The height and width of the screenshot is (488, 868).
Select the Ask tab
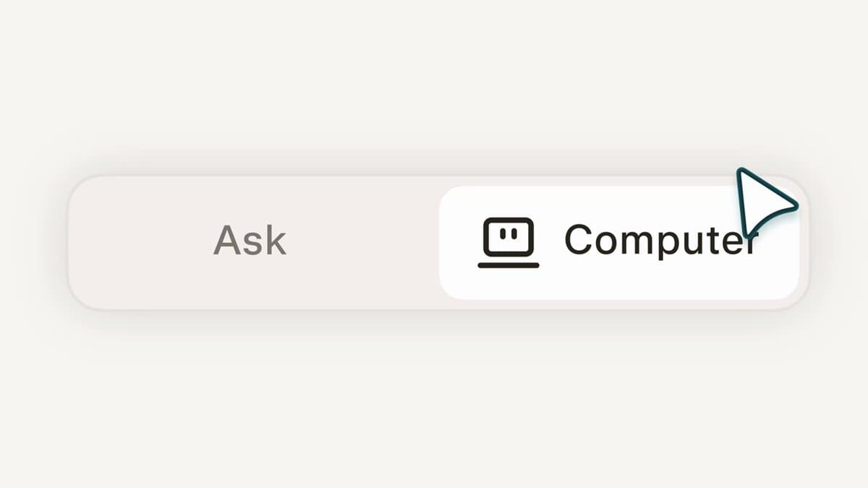pyautogui.click(x=250, y=241)
